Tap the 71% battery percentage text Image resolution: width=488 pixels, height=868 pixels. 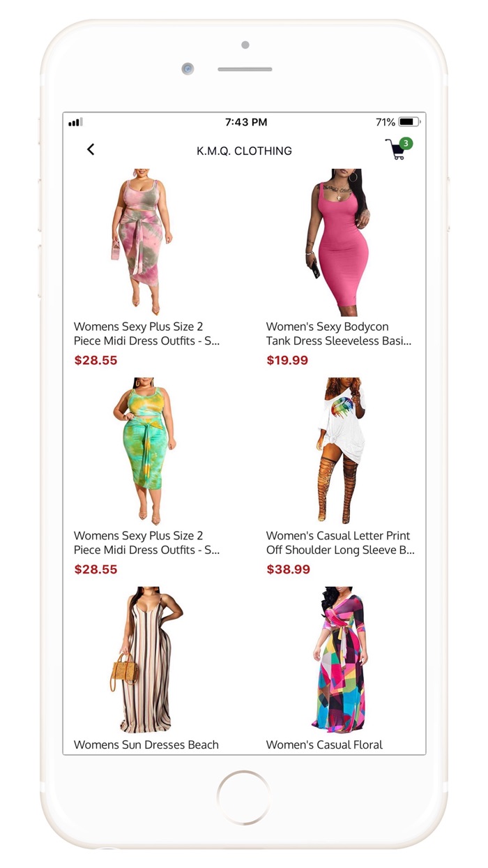[x=386, y=122]
